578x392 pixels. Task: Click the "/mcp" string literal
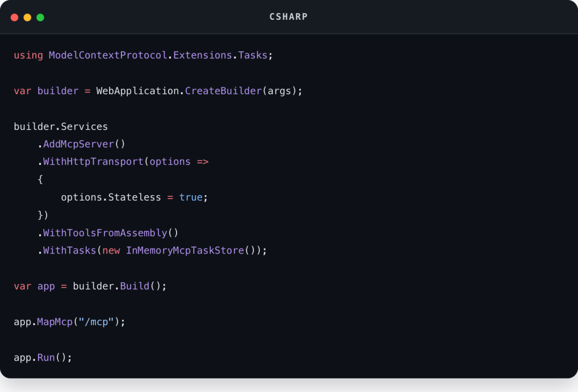tap(96, 322)
